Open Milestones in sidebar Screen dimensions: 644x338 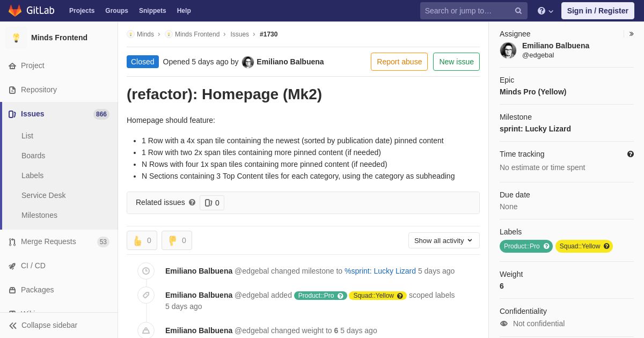click(x=39, y=215)
